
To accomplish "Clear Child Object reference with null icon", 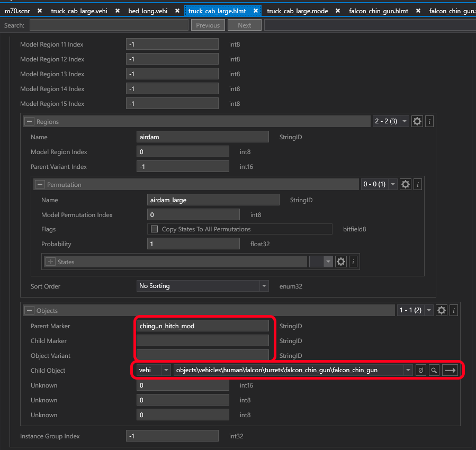I will (x=420, y=371).
